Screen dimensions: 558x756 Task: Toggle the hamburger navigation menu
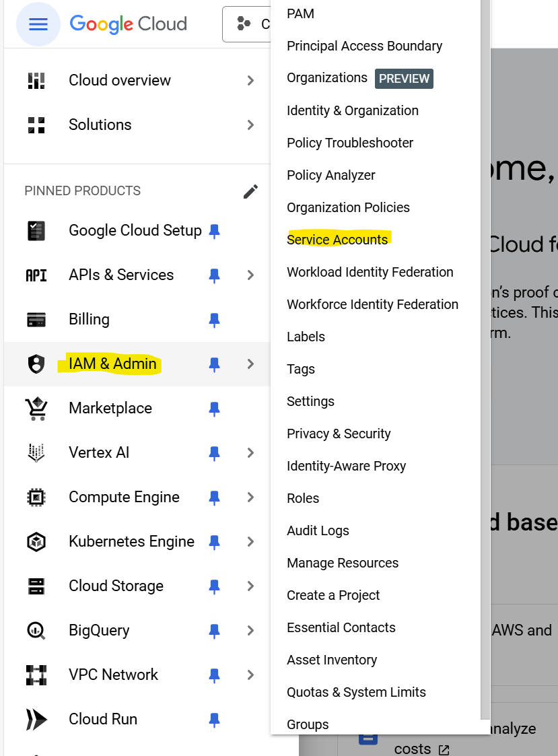38,24
